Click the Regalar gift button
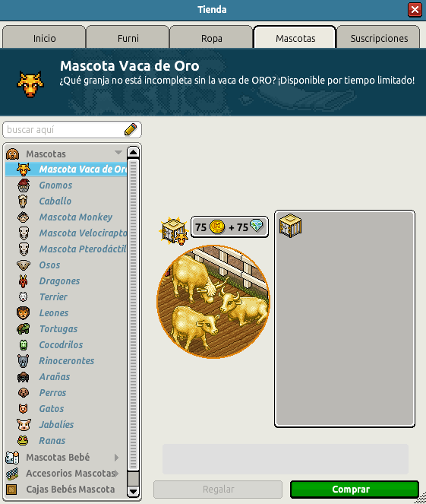426x504 pixels. click(x=218, y=490)
